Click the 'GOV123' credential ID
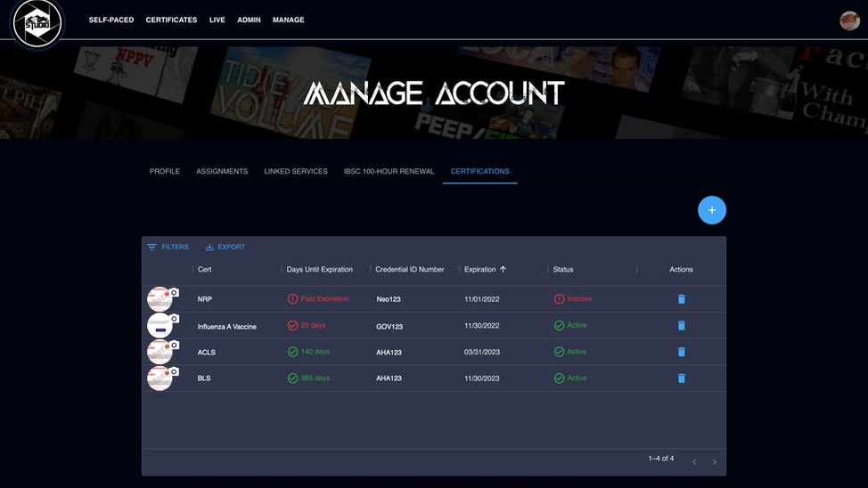868x488 pixels. pos(389,327)
